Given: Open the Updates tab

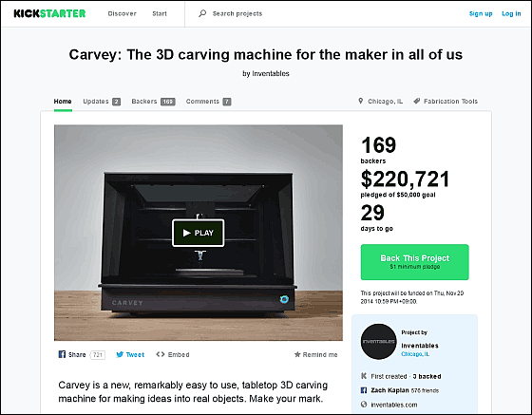Looking at the screenshot, I should click(102, 102).
